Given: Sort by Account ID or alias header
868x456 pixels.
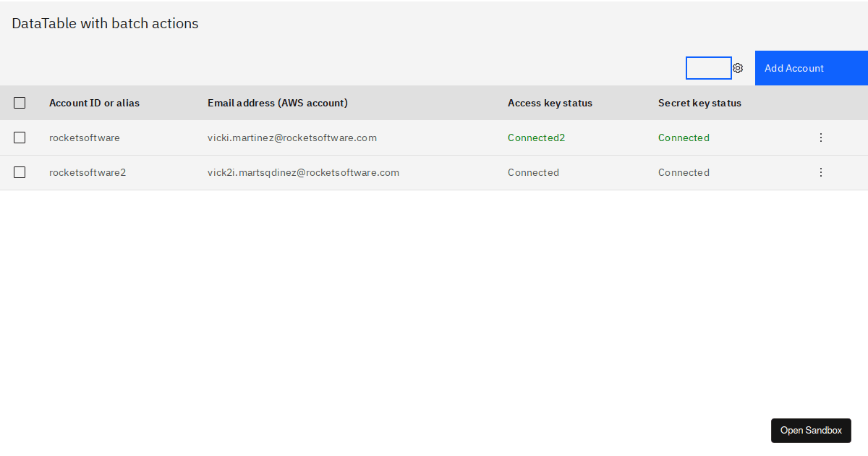Looking at the screenshot, I should click(x=94, y=103).
